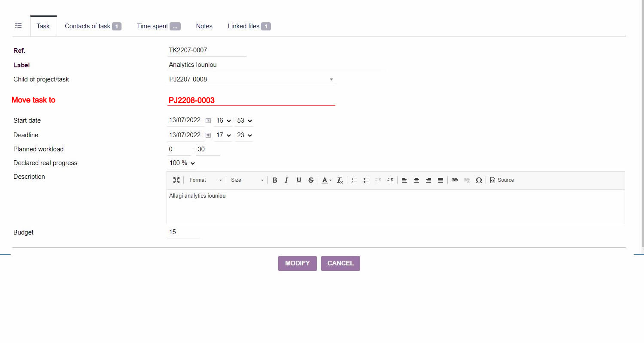This screenshot has height=343, width=644.
Task: Open the Declared real progress dropdown
Action: [x=181, y=163]
